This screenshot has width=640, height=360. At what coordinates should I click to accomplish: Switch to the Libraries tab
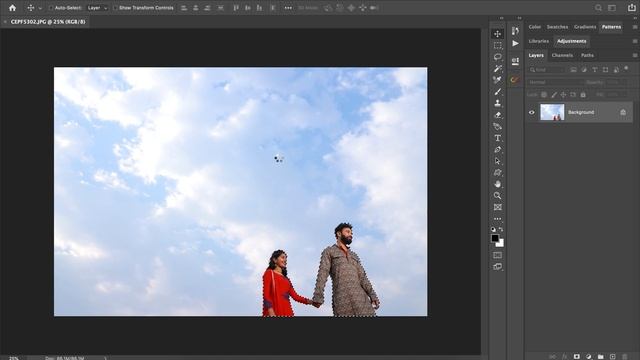point(538,41)
